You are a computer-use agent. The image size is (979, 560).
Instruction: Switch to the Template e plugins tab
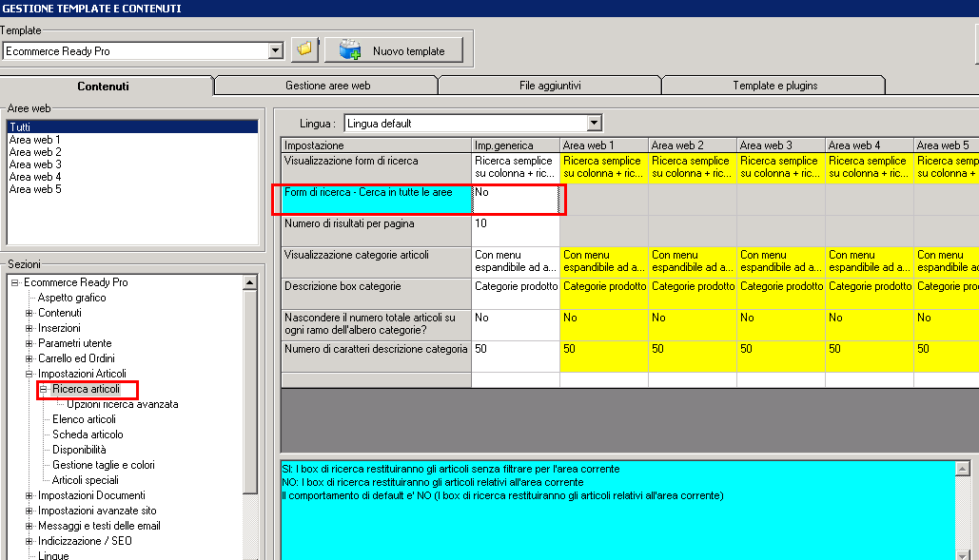(774, 86)
